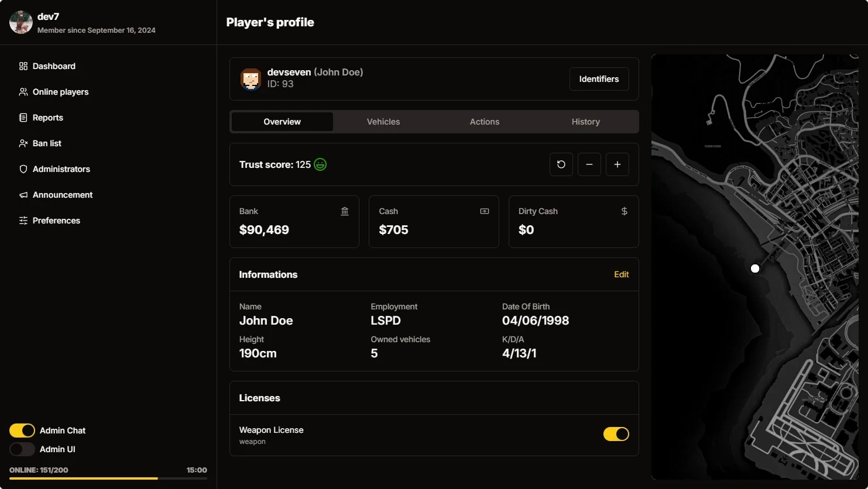Viewport: 868px width, 489px height.
Task: Click the Reports icon
Action: (x=22, y=118)
